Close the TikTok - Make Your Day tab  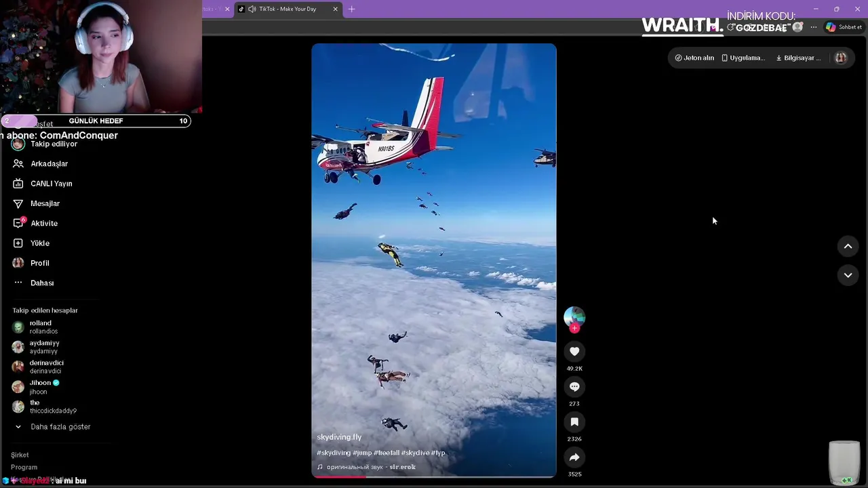click(x=335, y=9)
